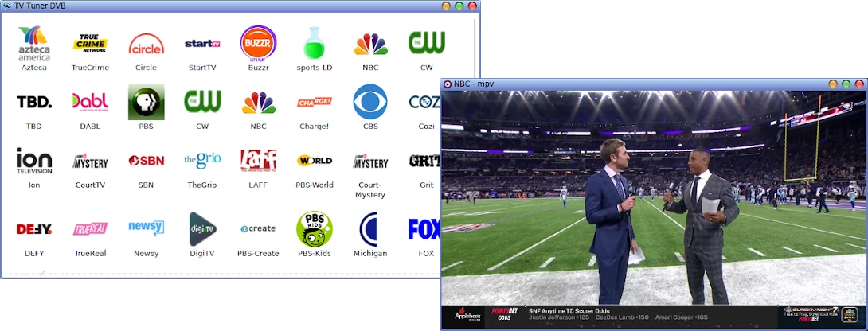Click the mpv logo in NBC window title
The width and height of the screenshot is (868, 331).
[x=448, y=84]
